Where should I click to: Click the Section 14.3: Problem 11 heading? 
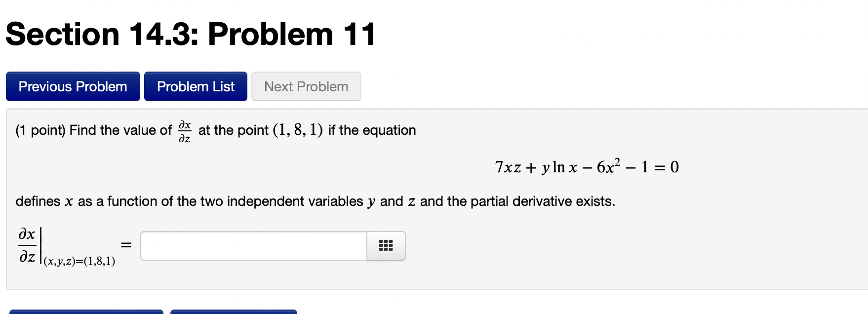(x=189, y=34)
